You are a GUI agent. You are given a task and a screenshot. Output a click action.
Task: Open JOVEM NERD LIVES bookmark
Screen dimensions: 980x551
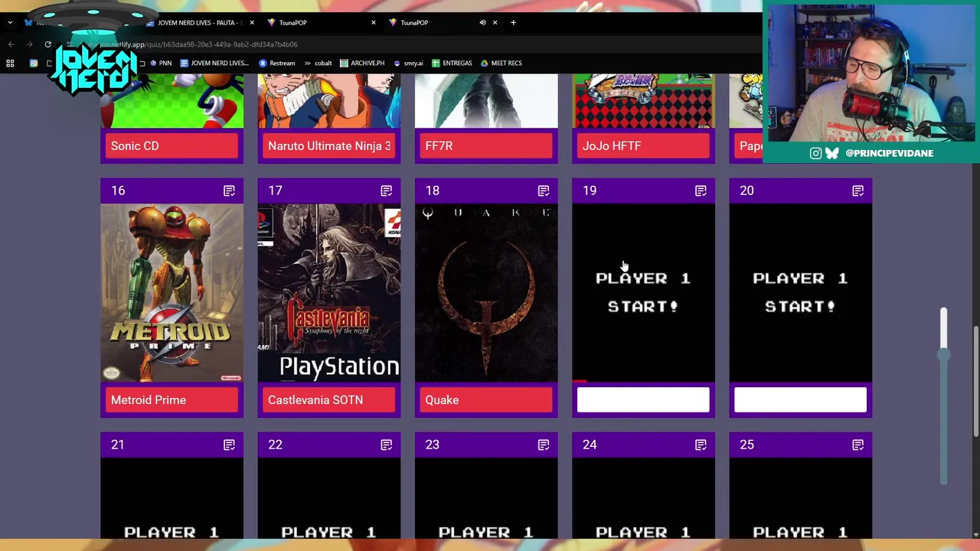point(214,63)
